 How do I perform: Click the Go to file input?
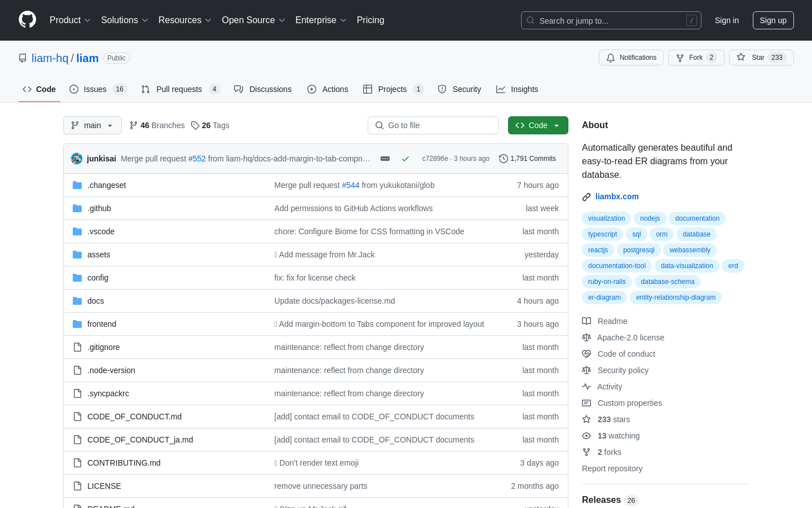(x=433, y=125)
